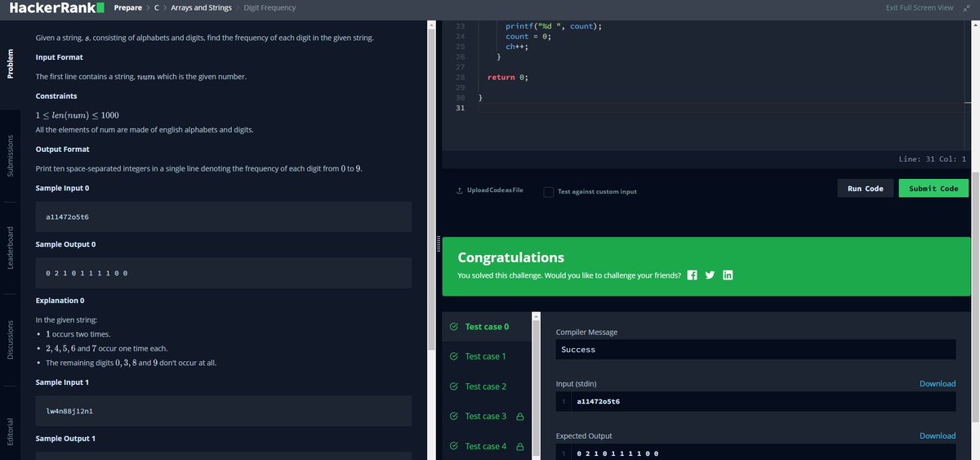Open locked Test case 3
This screenshot has width=980, height=460.
488,417
